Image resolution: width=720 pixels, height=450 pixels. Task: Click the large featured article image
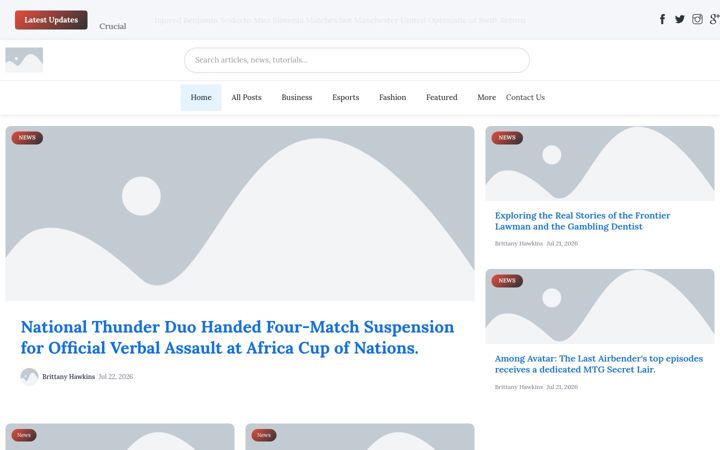pos(240,214)
